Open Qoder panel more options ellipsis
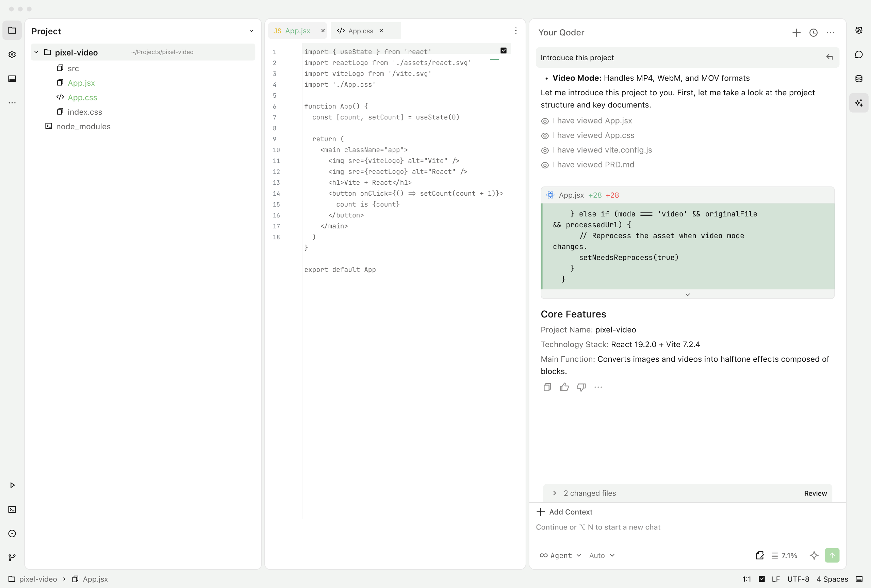Viewport: 871px width, 588px height. [x=830, y=33]
